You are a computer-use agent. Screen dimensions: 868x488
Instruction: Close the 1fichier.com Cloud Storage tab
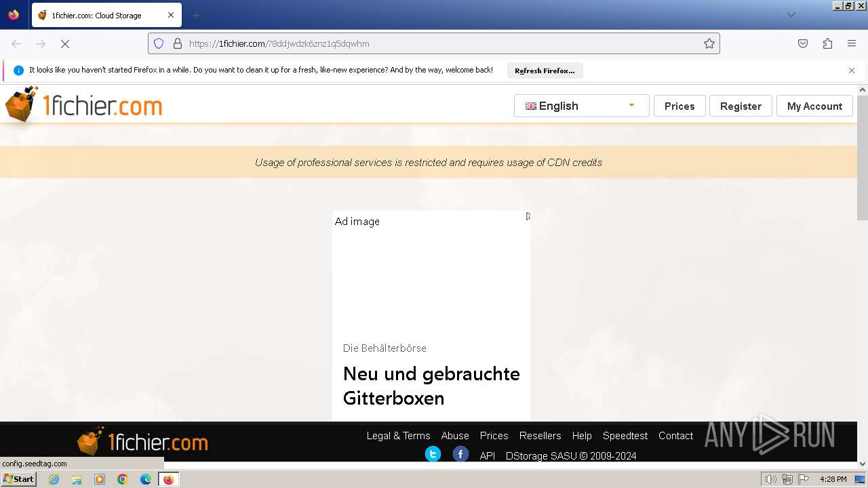(x=171, y=15)
